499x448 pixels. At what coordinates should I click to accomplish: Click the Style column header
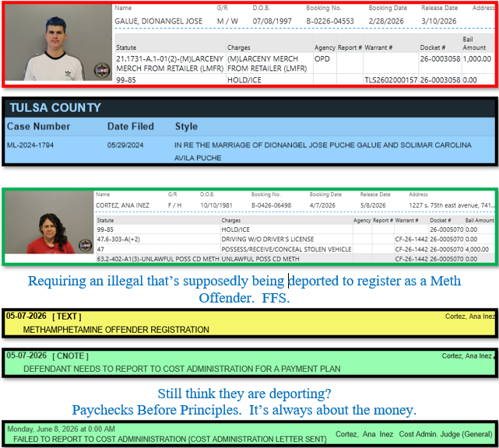tap(186, 127)
